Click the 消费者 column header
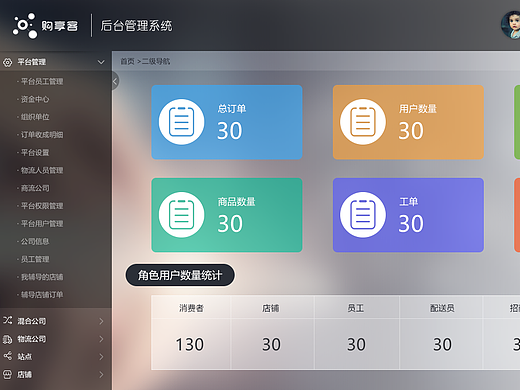Image resolution: width=520 pixels, height=390 pixels. [191, 308]
